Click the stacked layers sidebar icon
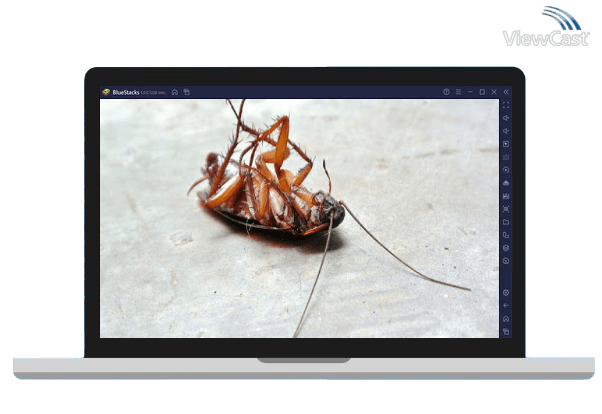The width and height of the screenshot is (602, 414). click(x=506, y=248)
